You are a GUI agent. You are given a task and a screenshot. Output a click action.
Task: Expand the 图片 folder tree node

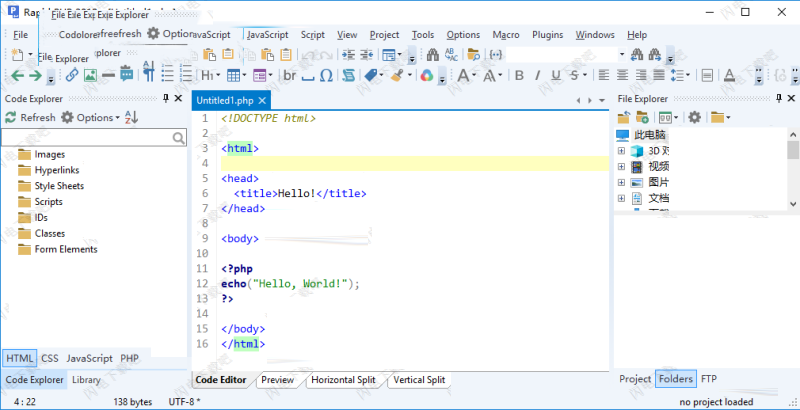click(621, 183)
